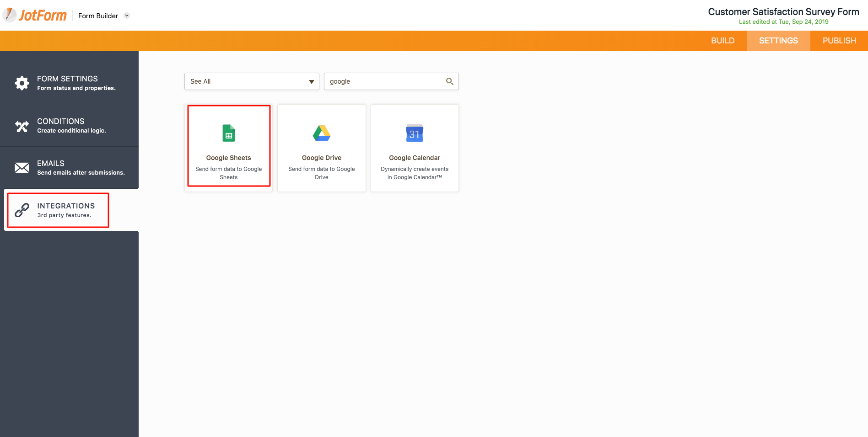Viewport: 868px width, 437px height.
Task: Open the CONDITIONS sidebar section
Action: click(x=70, y=125)
